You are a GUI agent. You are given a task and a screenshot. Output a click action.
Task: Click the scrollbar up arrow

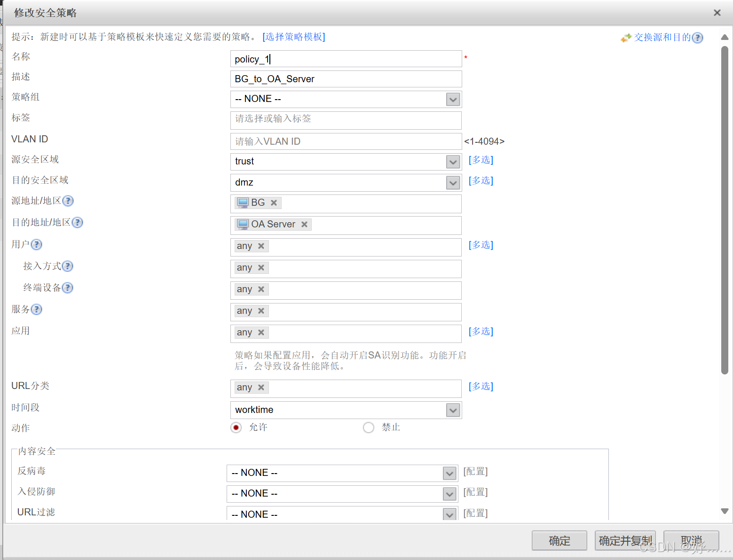click(x=725, y=37)
